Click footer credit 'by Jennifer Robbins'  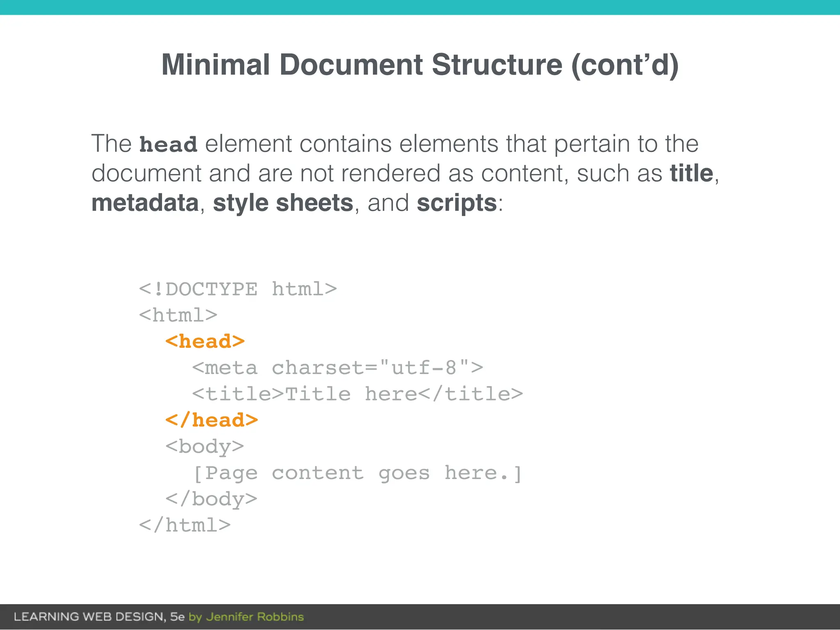pyautogui.click(x=246, y=617)
